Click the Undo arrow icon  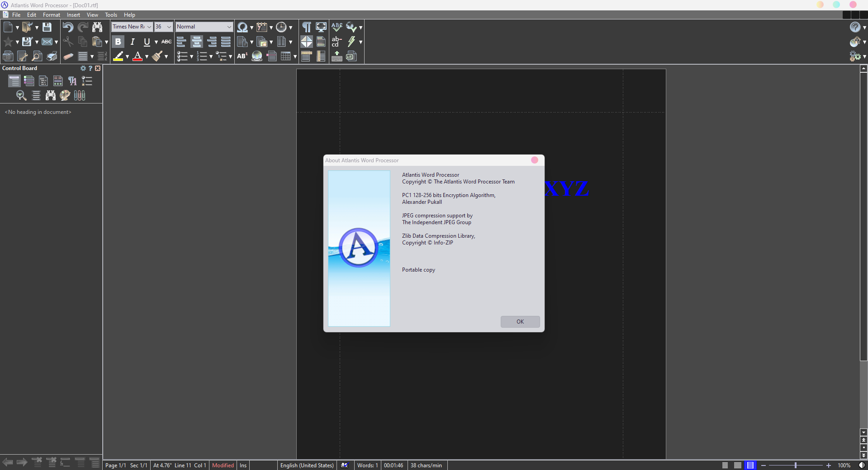point(68,27)
